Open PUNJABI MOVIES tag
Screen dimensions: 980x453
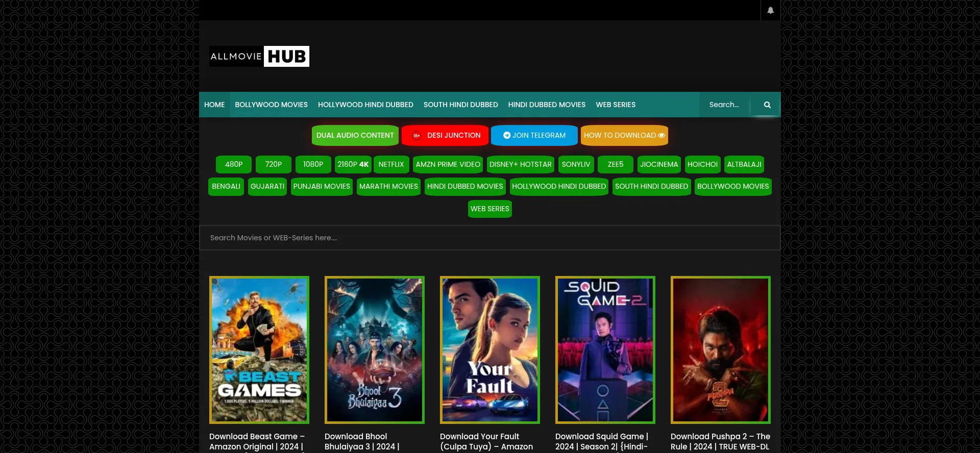click(x=322, y=186)
